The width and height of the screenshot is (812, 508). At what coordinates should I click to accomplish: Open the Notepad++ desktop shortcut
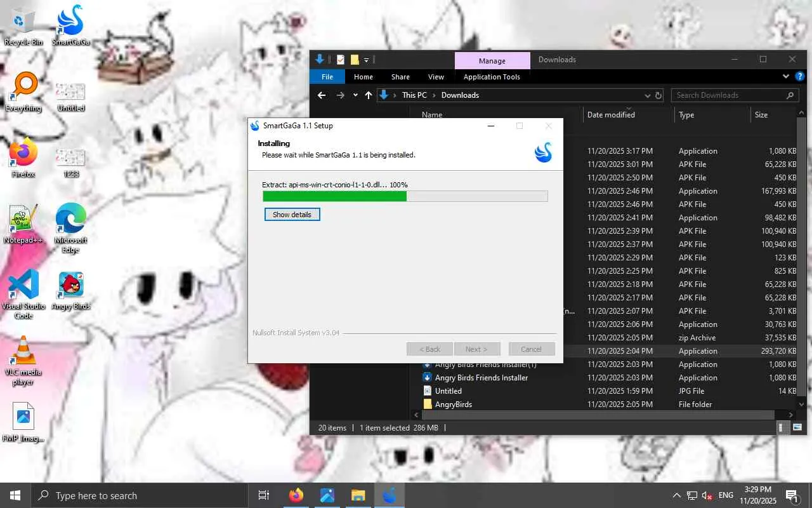pos(23,224)
